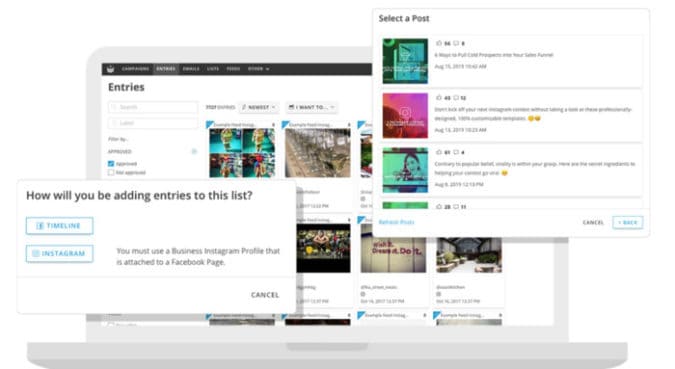675x369 pixels.
Task: Select the Aug 15 post thumbnail
Action: tap(405, 61)
